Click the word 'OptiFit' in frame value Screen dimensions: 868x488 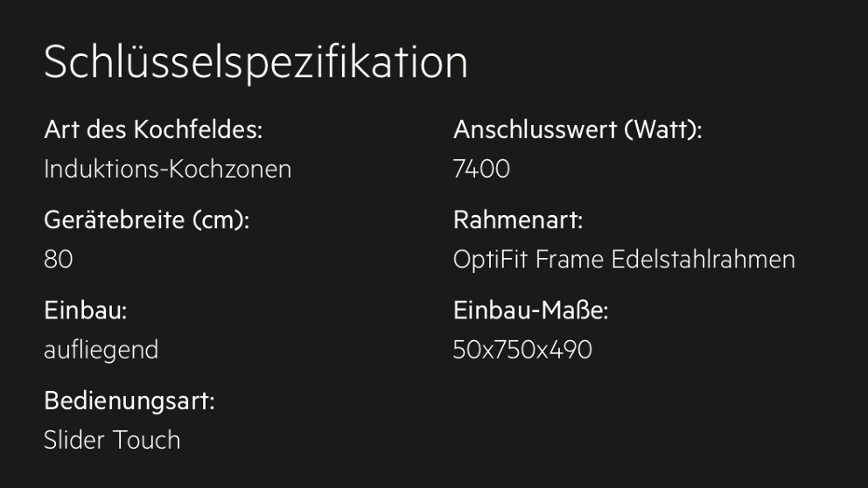tap(491, 259)
